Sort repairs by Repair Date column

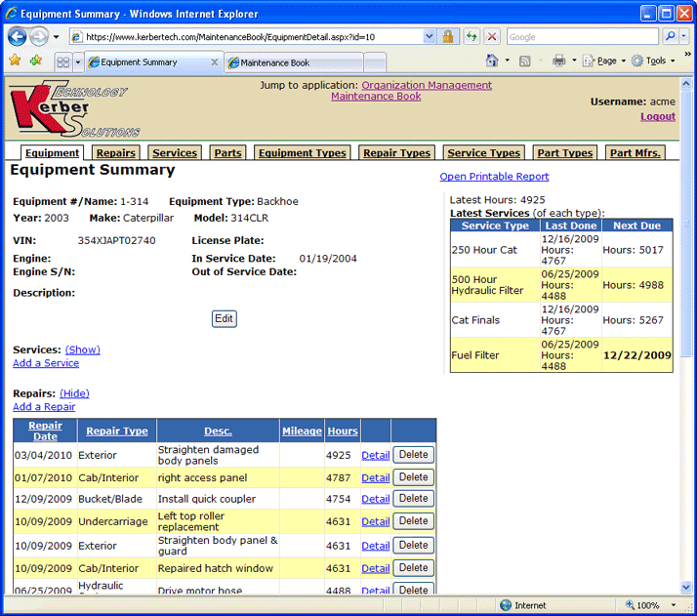coord(45,431)
